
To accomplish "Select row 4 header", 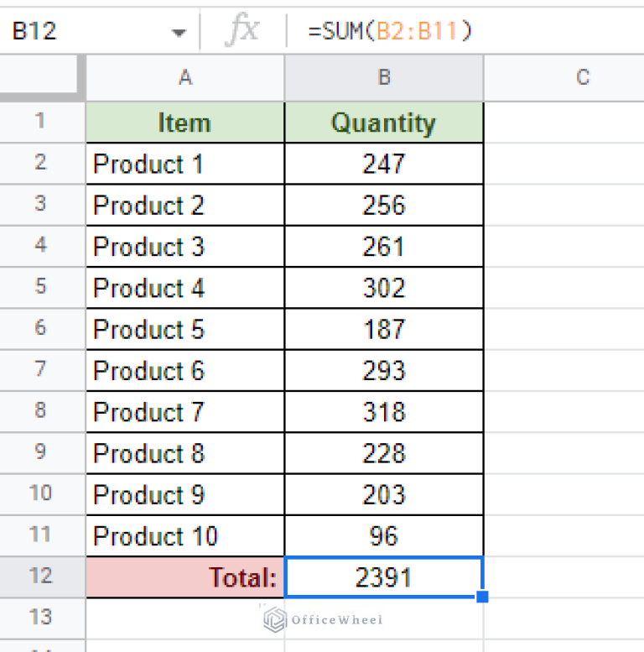I will click(x=43, y=246).
